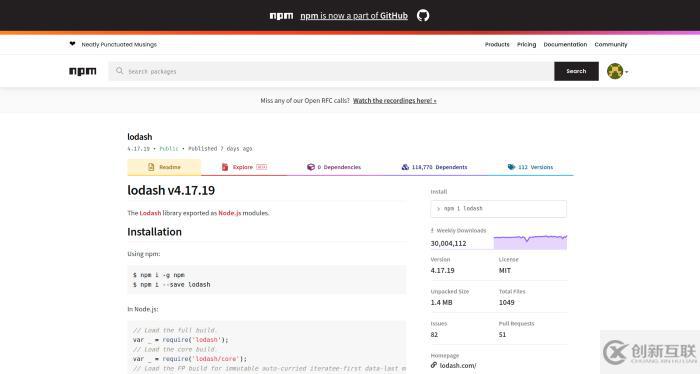Follow the red Lodash link in description
The height and width of the screenshot is (374, 700).
pyautogui.click(x=150, y=213)
